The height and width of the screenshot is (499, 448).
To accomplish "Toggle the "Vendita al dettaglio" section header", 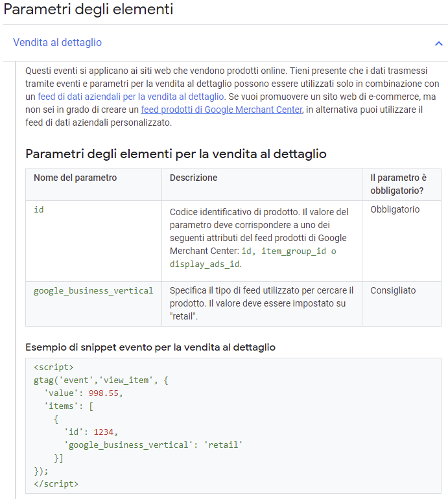I will tap(58, 43).
